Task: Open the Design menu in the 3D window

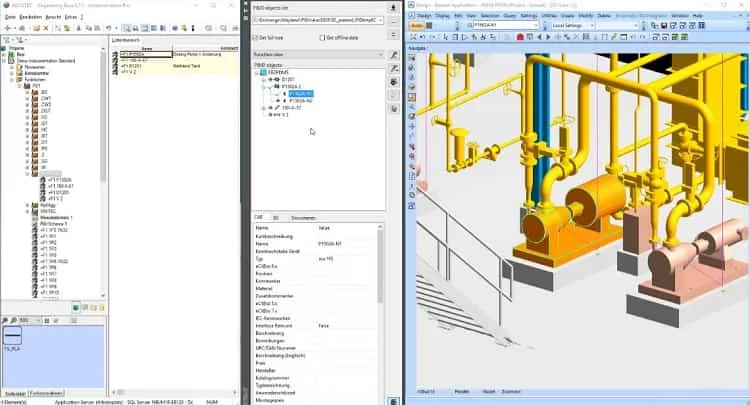Action: (x=424, y=16)
